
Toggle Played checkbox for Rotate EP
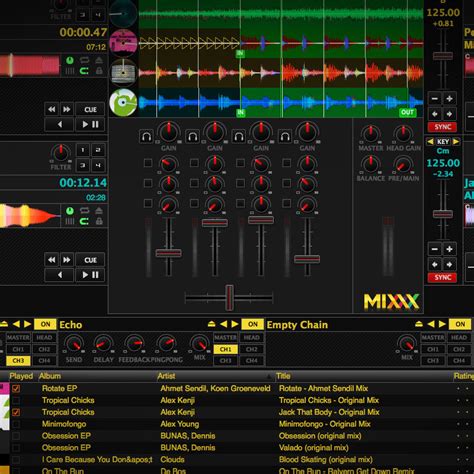(16, 389)
